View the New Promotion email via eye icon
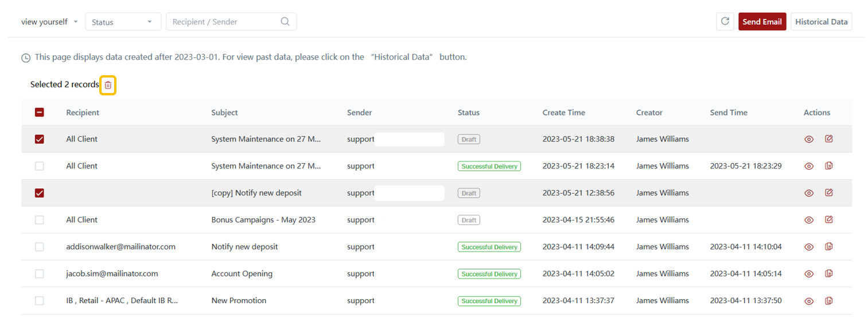 [x=809, y=301]
